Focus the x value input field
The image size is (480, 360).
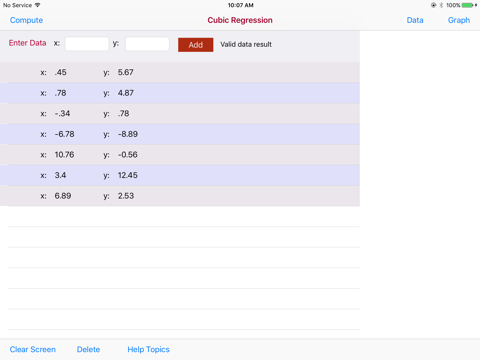pos(87,44)
